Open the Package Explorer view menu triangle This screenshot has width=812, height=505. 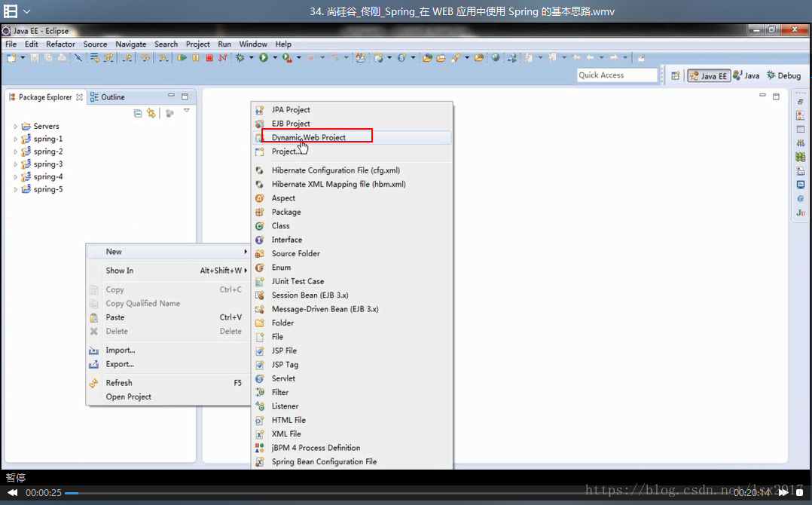click(x=187, y=111)
